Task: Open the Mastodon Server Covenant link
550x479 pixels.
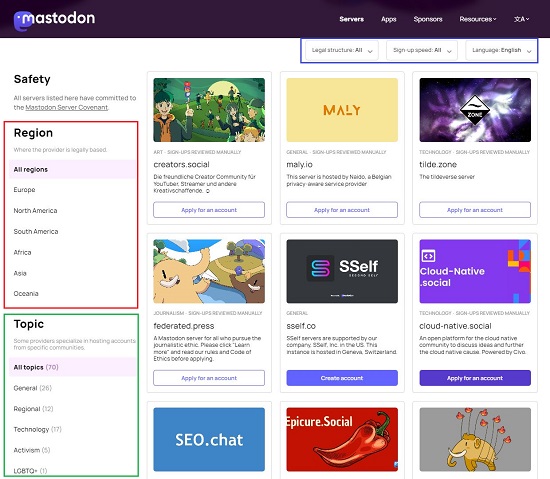Action: [x=67, y=107]
